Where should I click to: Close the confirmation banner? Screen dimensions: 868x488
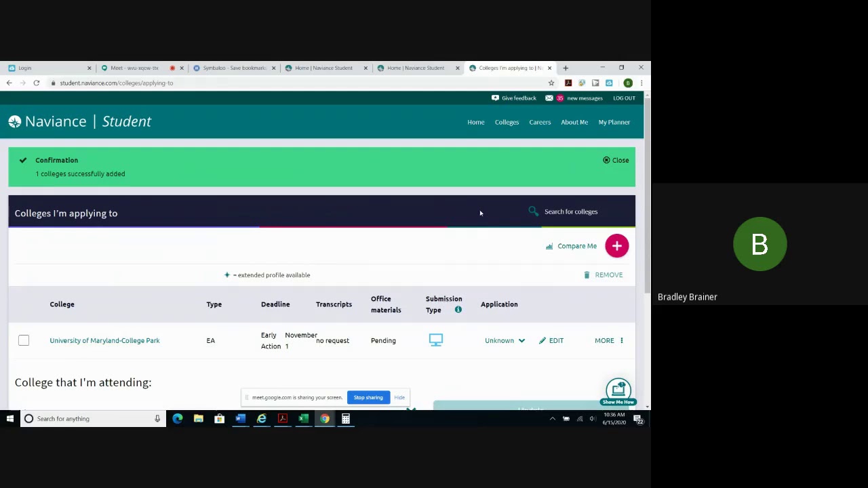(616, 161)
